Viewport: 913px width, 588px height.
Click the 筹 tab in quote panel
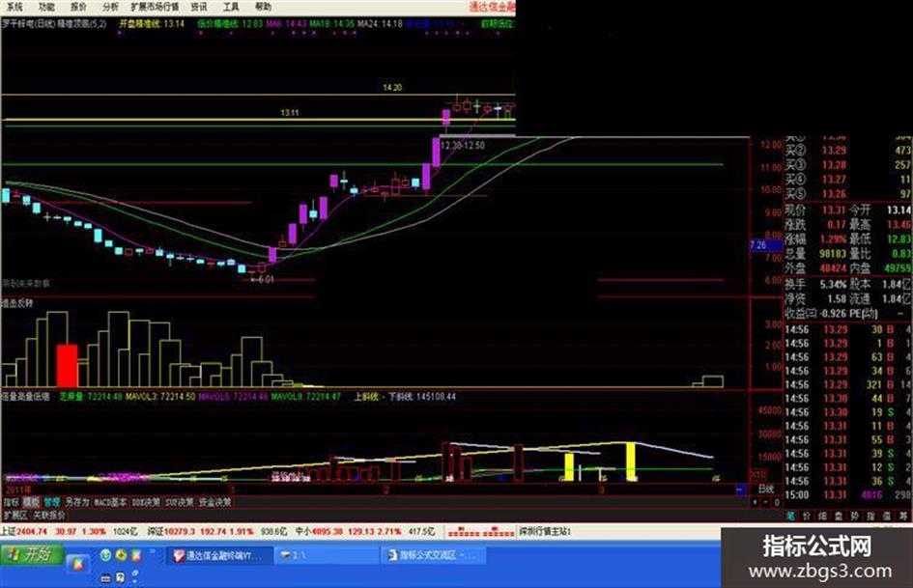pyautogui.click(x=902, y=516)
